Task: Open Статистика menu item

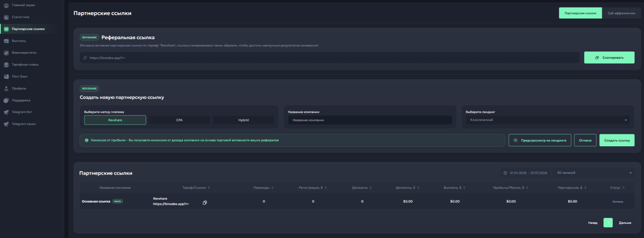Action: pos(20,17)
